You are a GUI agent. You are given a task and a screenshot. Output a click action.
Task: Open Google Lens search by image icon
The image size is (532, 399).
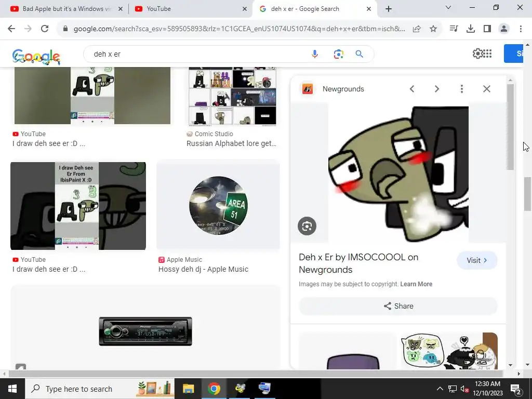[x=338, y=54]
